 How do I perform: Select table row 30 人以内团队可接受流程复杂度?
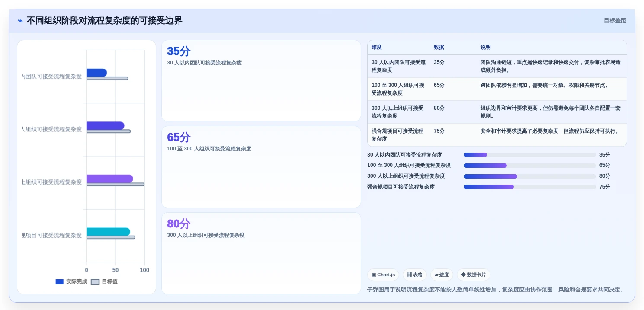pyautogui.click(x=497, y=66)
